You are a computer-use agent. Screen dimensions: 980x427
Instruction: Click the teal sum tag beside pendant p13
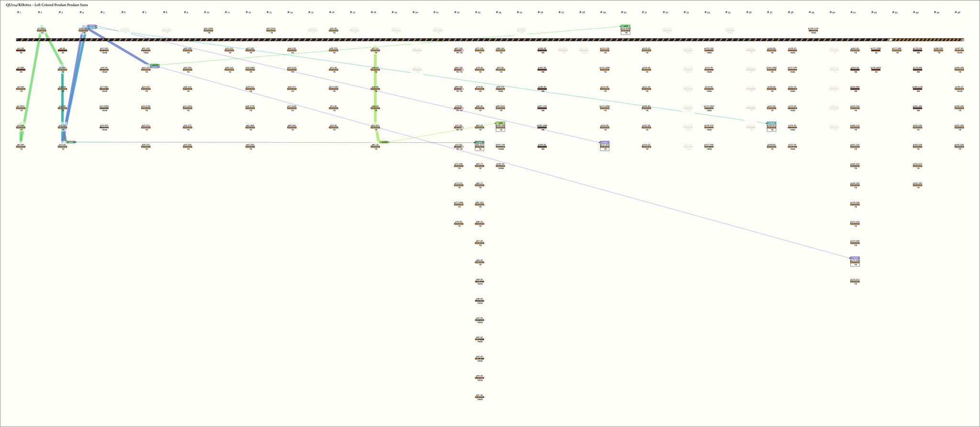70,142
